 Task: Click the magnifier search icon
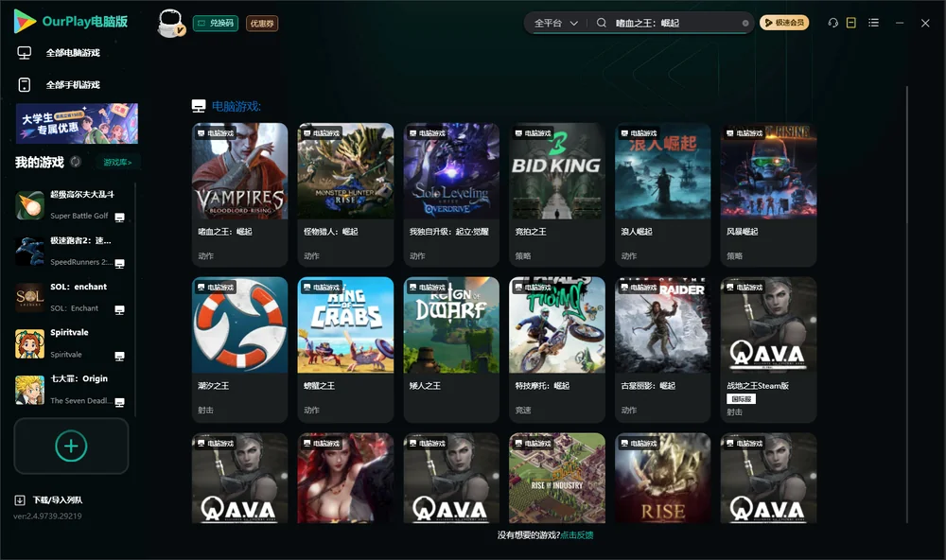point(602,23)
